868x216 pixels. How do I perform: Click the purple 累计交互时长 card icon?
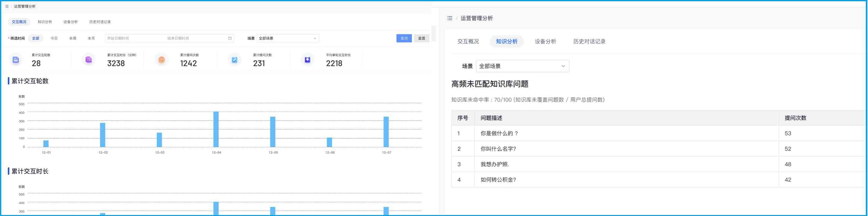click(x=89, y=60)
